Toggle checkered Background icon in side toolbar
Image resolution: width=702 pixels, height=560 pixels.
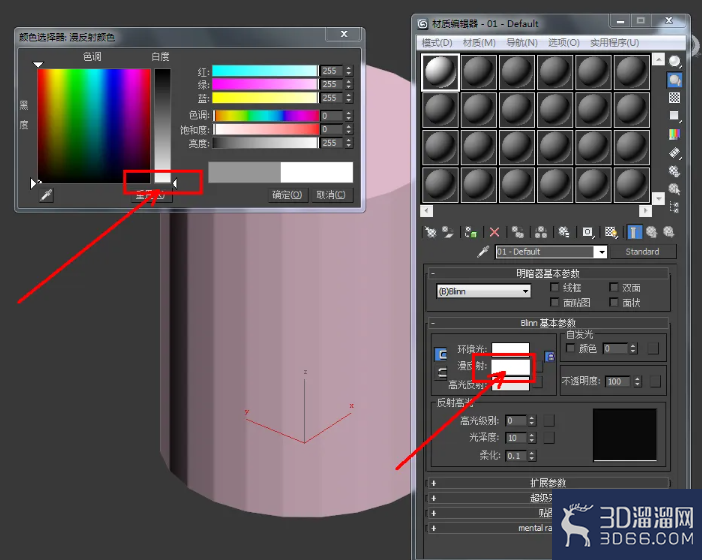pyautogui.click(x=674, y=98)
